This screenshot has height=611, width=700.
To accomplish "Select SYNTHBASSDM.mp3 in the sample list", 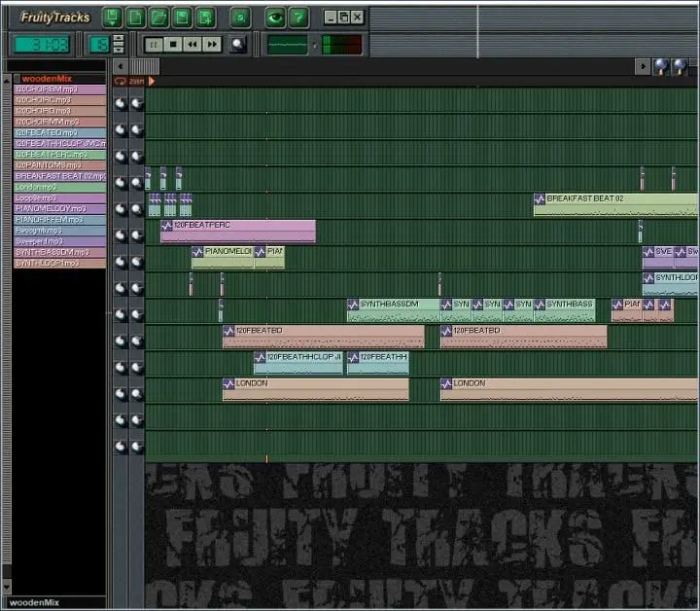I will tap(60, 252).
